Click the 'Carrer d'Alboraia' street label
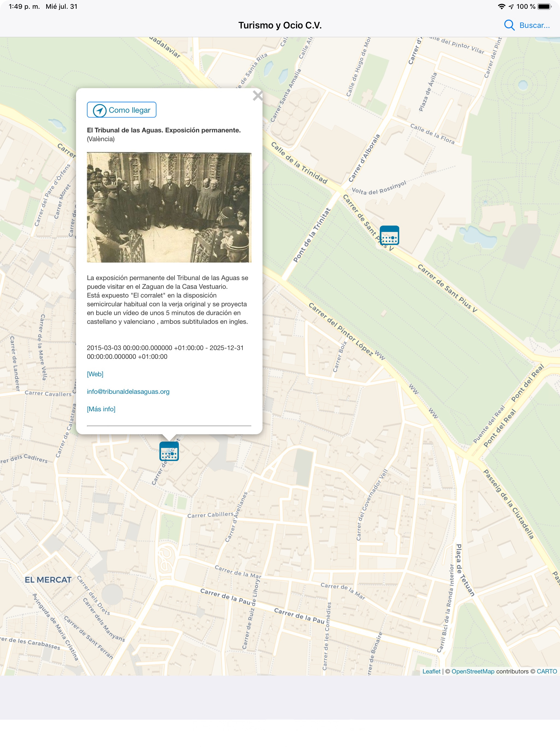The width and height of the screenshot is (560, 747). (x=364, y=158)
